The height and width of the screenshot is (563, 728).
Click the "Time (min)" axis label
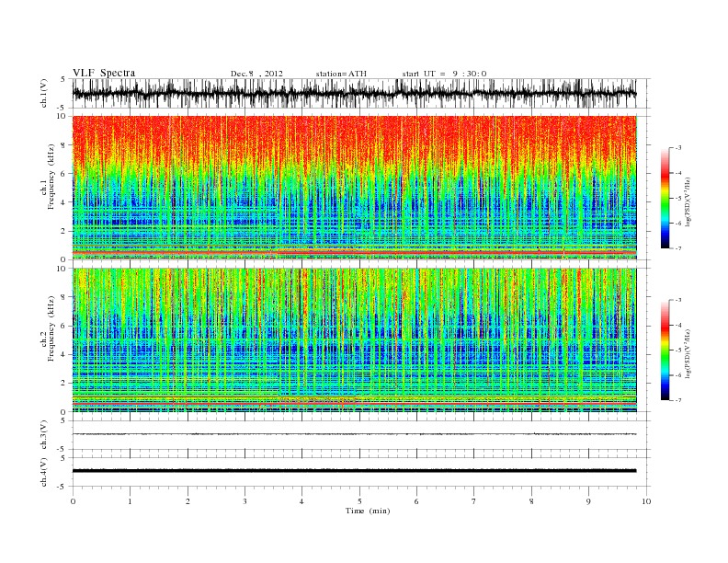tap(368, 511)
